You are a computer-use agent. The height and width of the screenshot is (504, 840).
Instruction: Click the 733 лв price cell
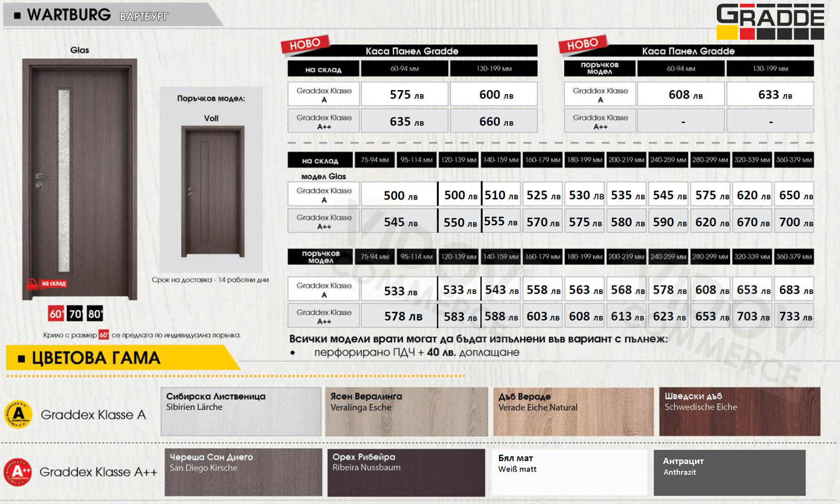pyautogui.click(x=794, y=316)
